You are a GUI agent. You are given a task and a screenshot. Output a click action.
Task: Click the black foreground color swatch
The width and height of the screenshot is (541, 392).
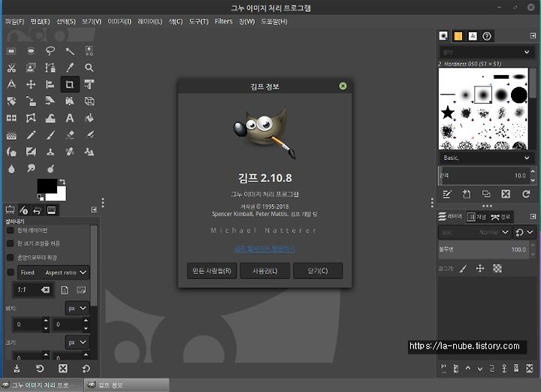(47, 185)
